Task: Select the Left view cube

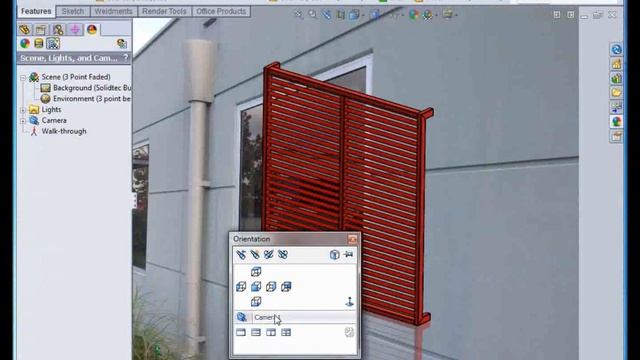Action: pos(241,287)
